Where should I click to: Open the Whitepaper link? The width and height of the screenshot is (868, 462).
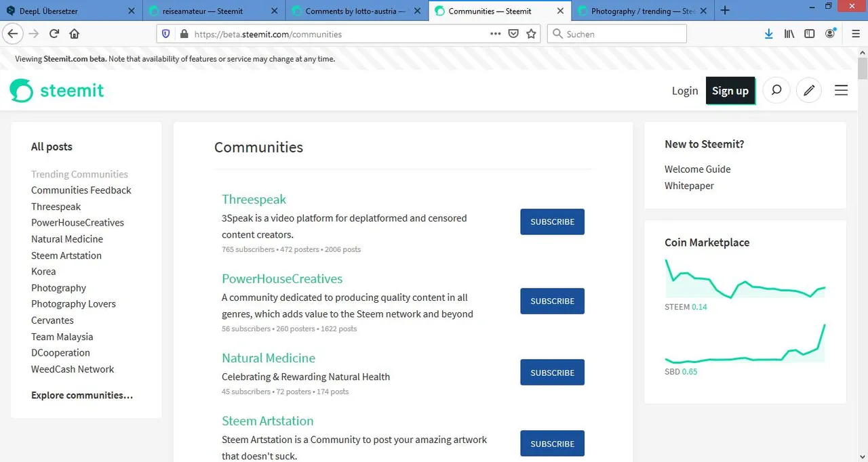(x=689, y=186)
